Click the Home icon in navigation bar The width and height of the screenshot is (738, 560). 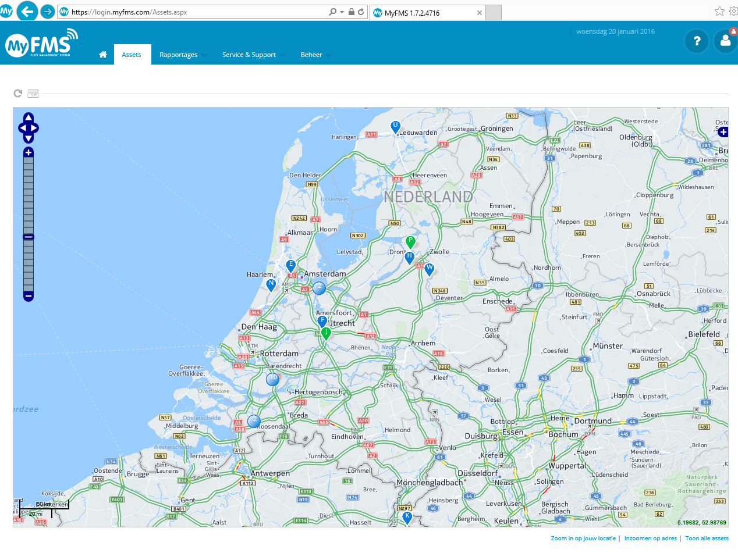103,55
